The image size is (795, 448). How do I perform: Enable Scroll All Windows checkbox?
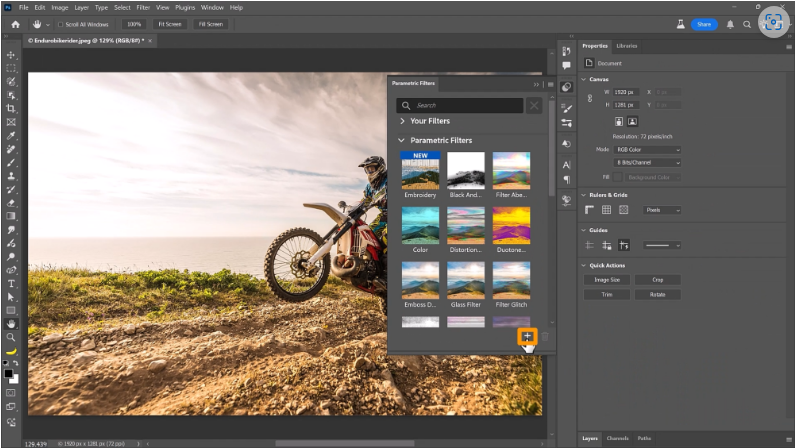(61, 24)
